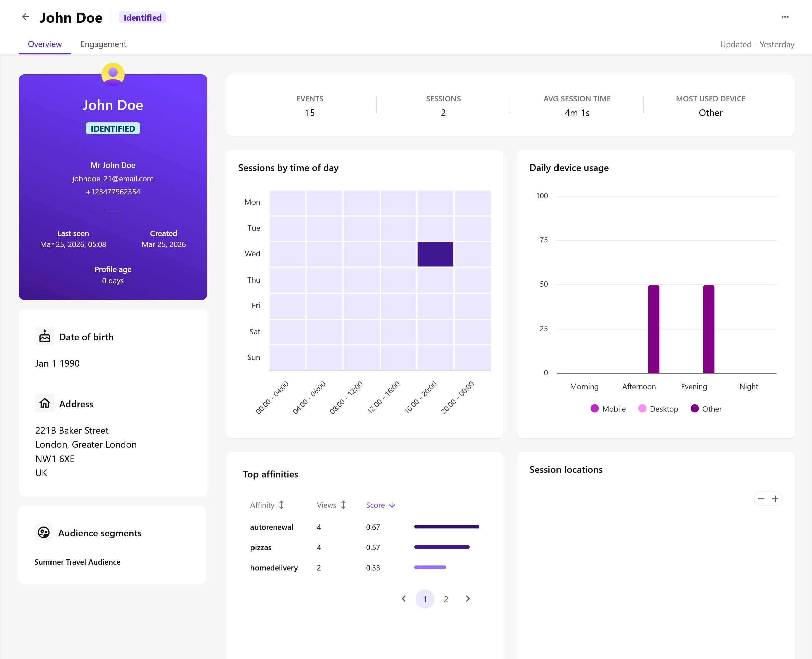
Task: Click the Sessions by time of day heading
Action: (288, 168)
